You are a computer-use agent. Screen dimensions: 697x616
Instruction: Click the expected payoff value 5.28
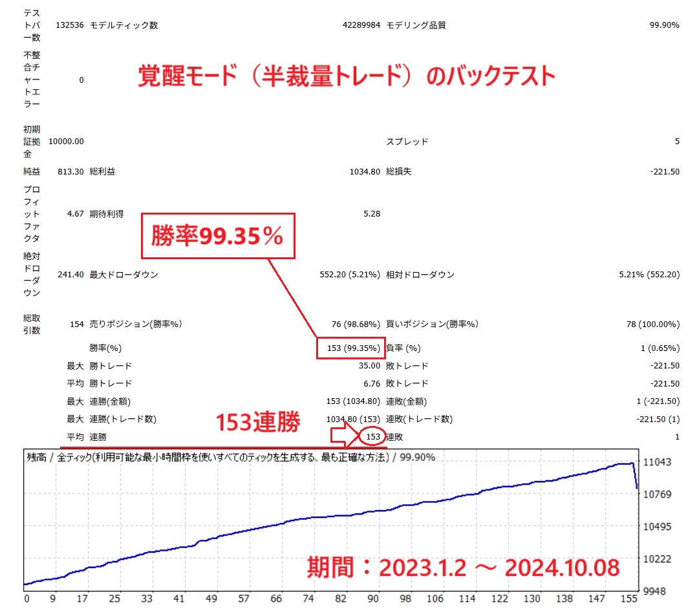(372, 214)
